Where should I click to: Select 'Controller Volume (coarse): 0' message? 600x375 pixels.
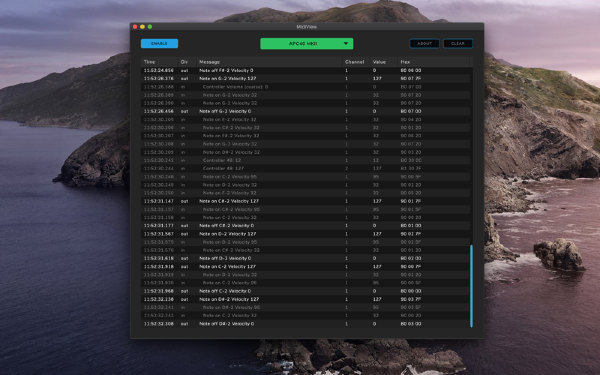[235, 87]
